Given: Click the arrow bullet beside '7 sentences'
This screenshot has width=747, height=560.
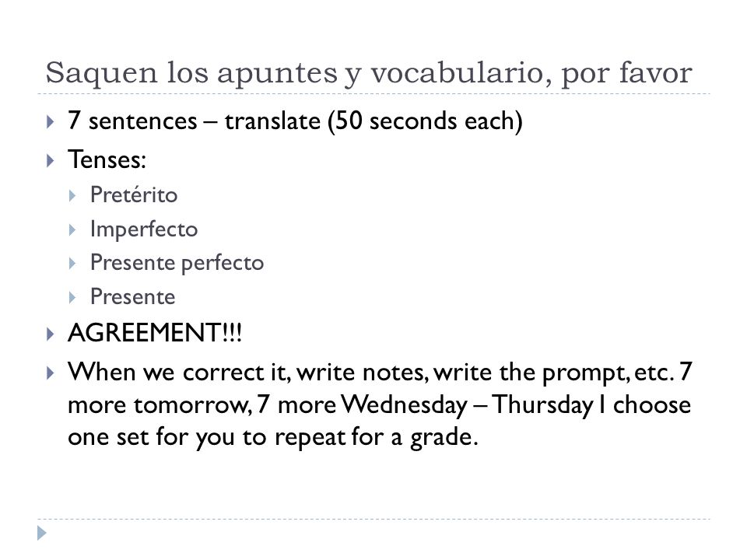Looking at the screenshot, I should [x=51, y=122].
